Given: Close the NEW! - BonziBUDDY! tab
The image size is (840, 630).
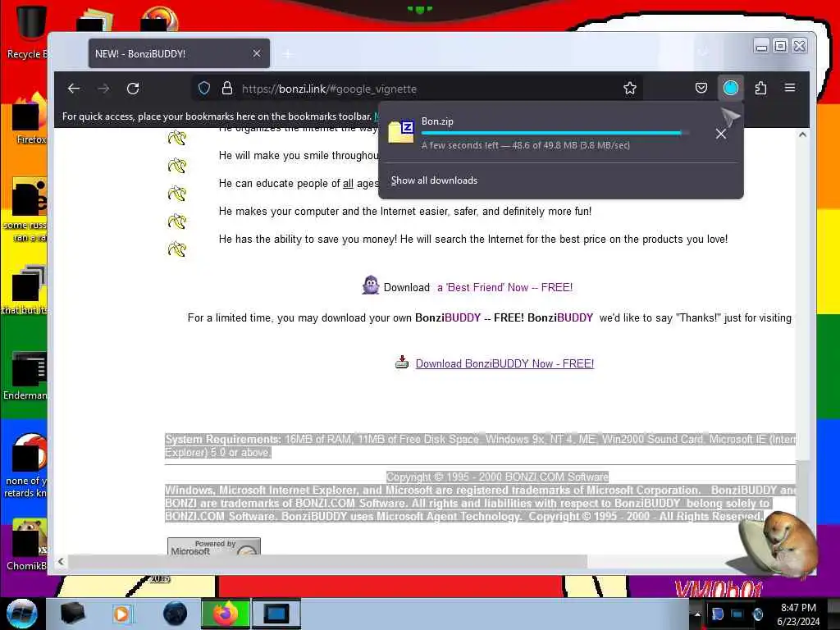Looking at the screenshot, I should [257, 53].
